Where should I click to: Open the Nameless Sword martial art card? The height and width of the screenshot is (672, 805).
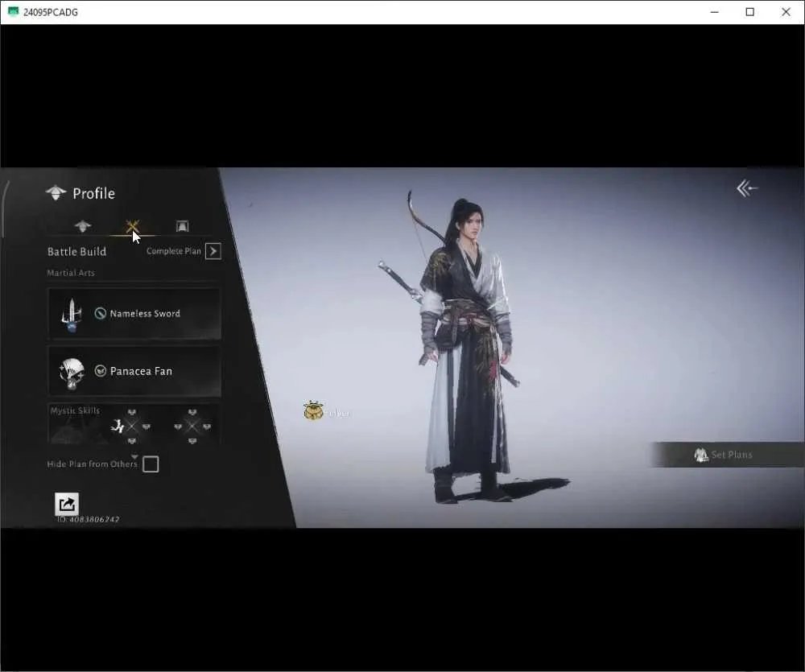pyautogui.click(x=134, y=313)
